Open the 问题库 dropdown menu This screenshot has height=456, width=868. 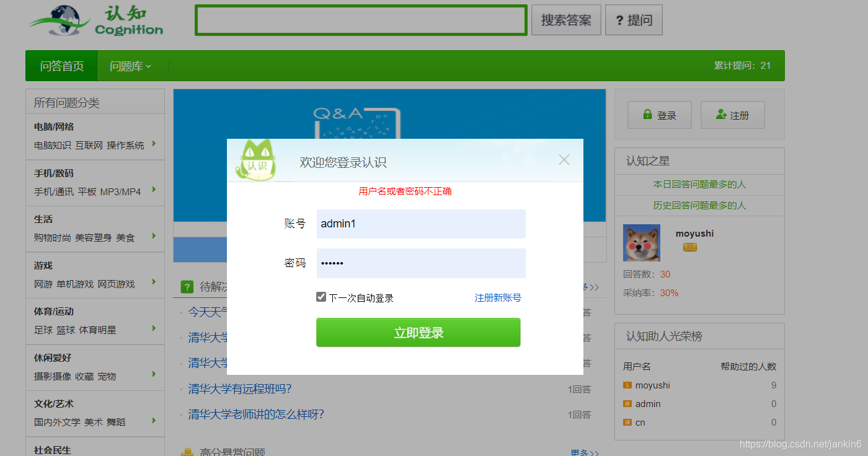[130, 66]
